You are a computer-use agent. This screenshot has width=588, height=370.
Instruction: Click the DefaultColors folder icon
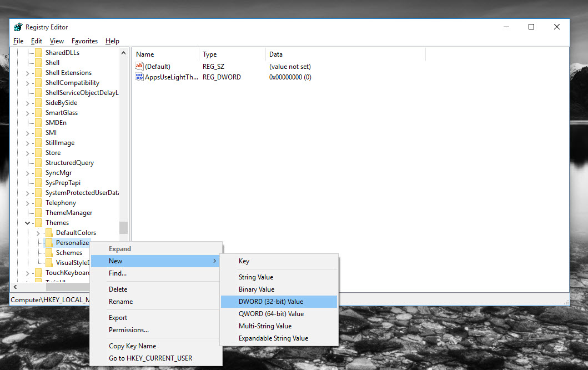pyautogui.click(x=49, y=233)
